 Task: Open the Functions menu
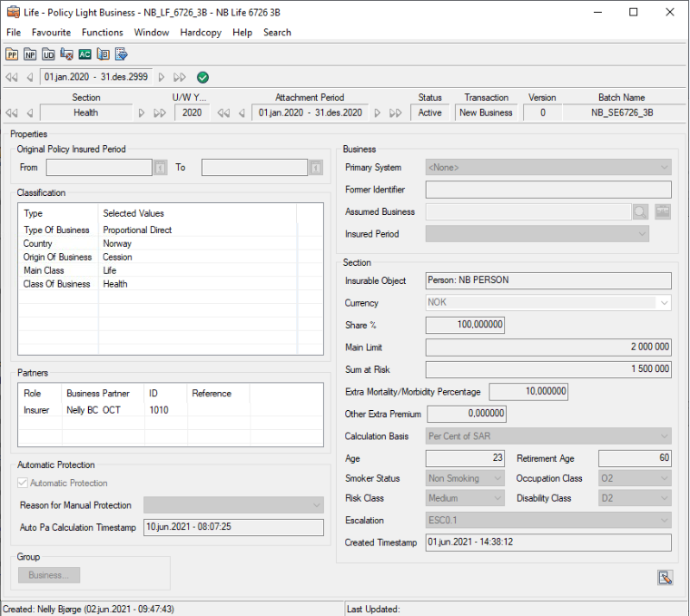[102, 32]
